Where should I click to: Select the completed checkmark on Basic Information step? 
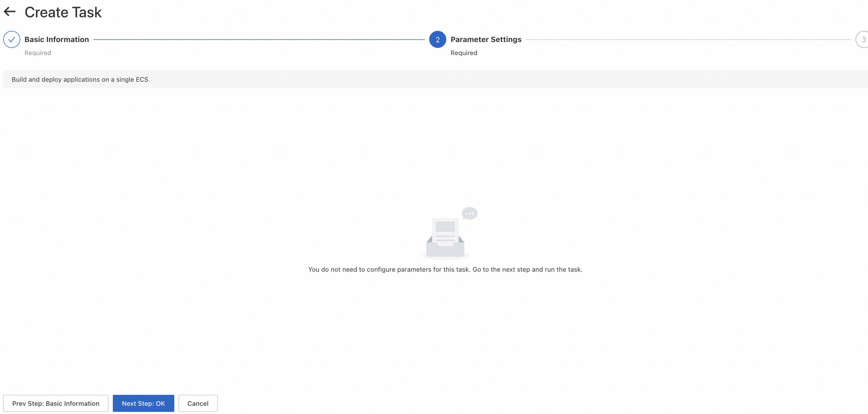click(11, 39)
